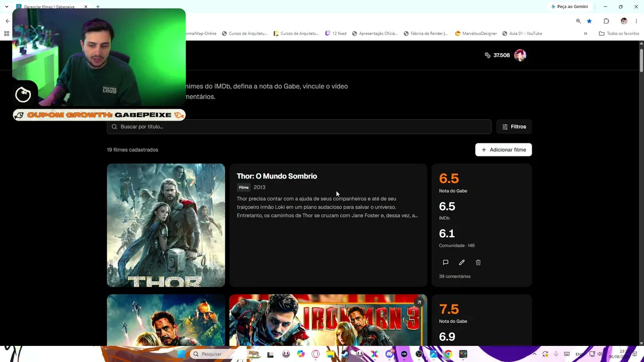Open the MarvelousDesigner bookmark
The width and height of the screenshot is (644, 362).
coord(476,34)
